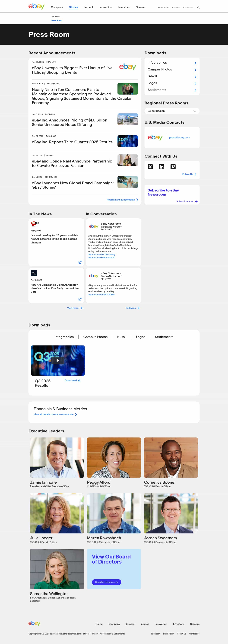Click the Board of Directors button
The width and height of the screenshot is (228, 644).
point(107,582)
